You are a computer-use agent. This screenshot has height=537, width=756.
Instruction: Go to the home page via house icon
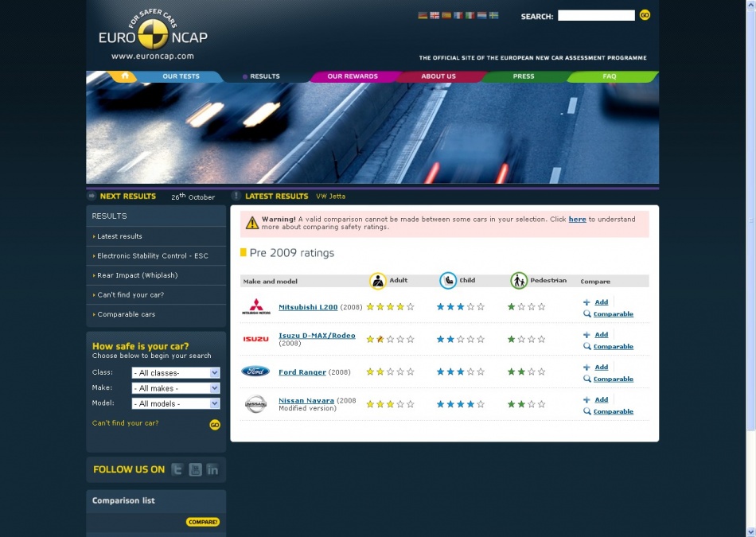point(125,76)
